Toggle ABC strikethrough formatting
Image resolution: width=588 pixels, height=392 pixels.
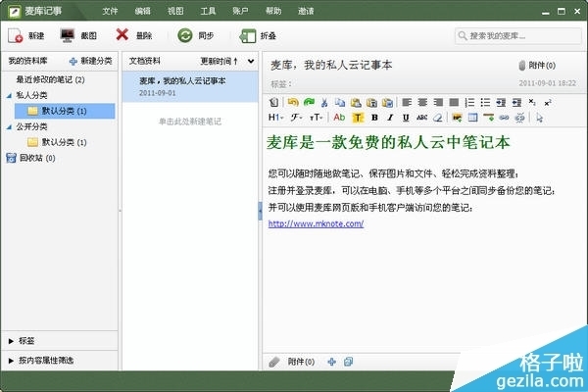[x=421, y=118]
